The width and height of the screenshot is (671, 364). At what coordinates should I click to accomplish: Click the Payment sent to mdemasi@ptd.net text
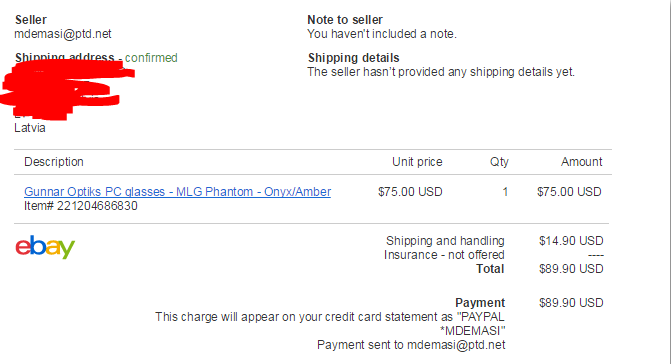point(411,345)
